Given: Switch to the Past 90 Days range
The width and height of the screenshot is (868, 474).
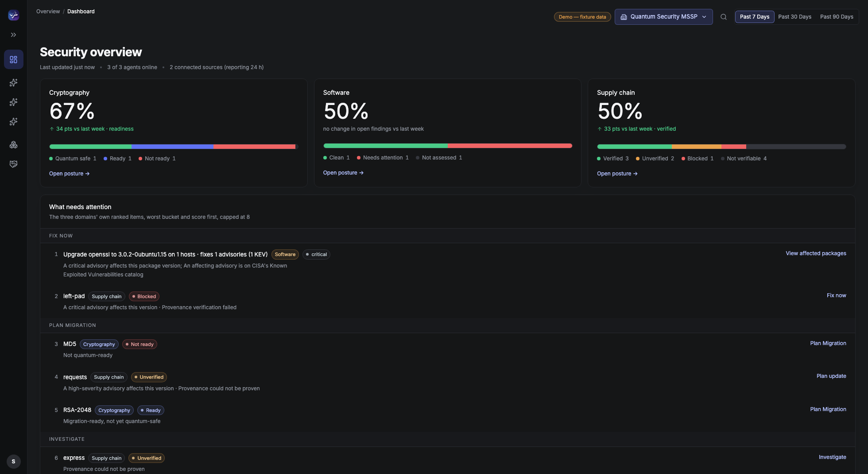Looking at the screenshot, I should pyautogui.click(x=837, y=17).
